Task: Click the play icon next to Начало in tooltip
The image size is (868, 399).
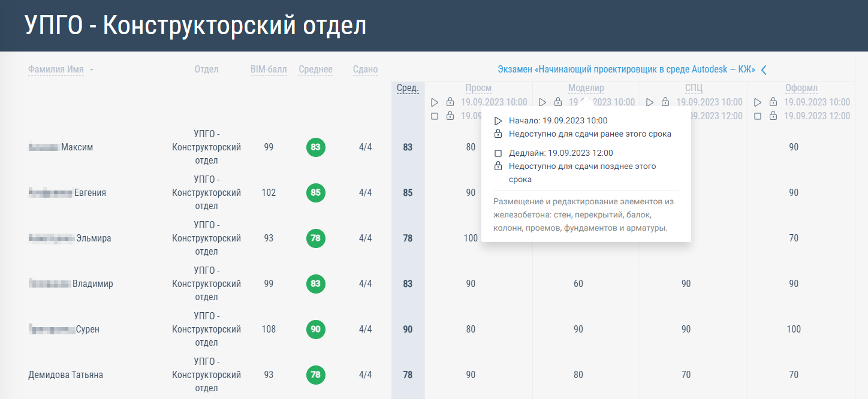Action: (498, 120)
